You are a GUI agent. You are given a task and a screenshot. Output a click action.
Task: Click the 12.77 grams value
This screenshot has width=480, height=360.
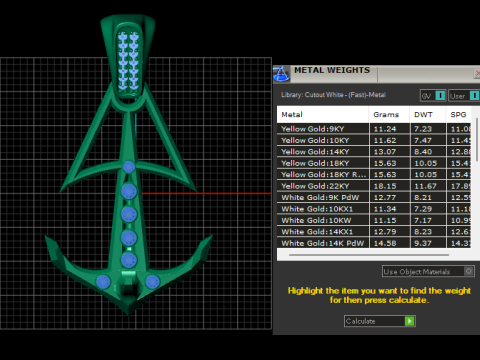pos(385,197)
